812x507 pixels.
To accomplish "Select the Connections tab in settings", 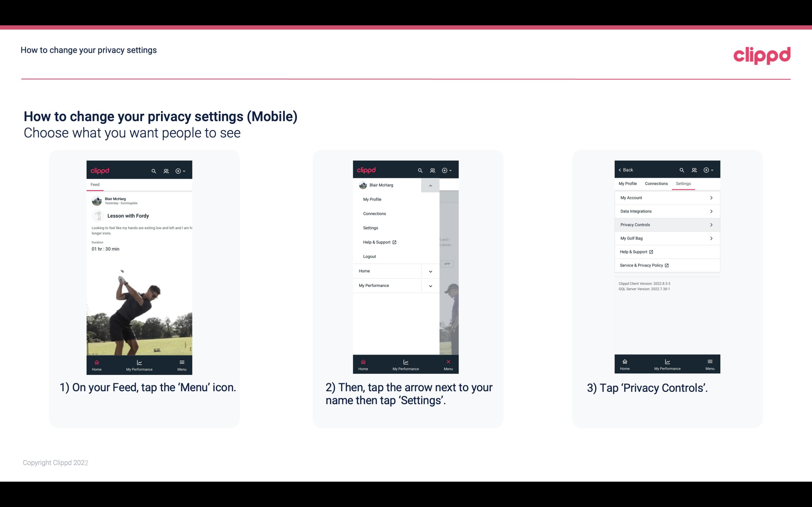I will (x=655, y=183).
